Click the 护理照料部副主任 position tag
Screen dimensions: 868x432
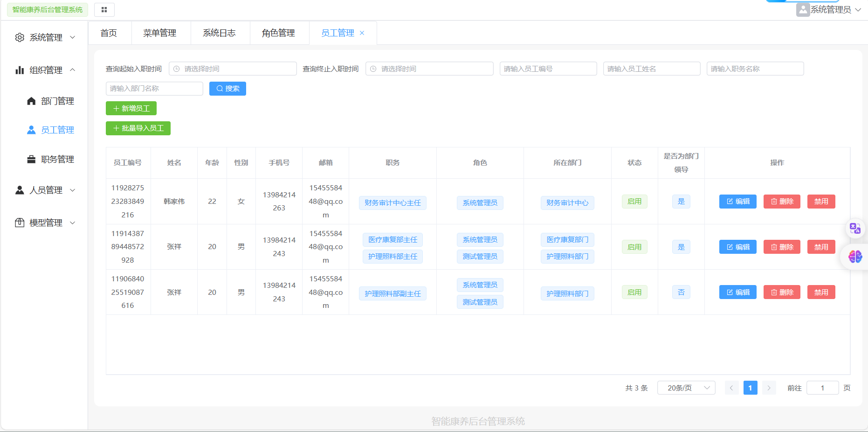click(x=393, y=294)
